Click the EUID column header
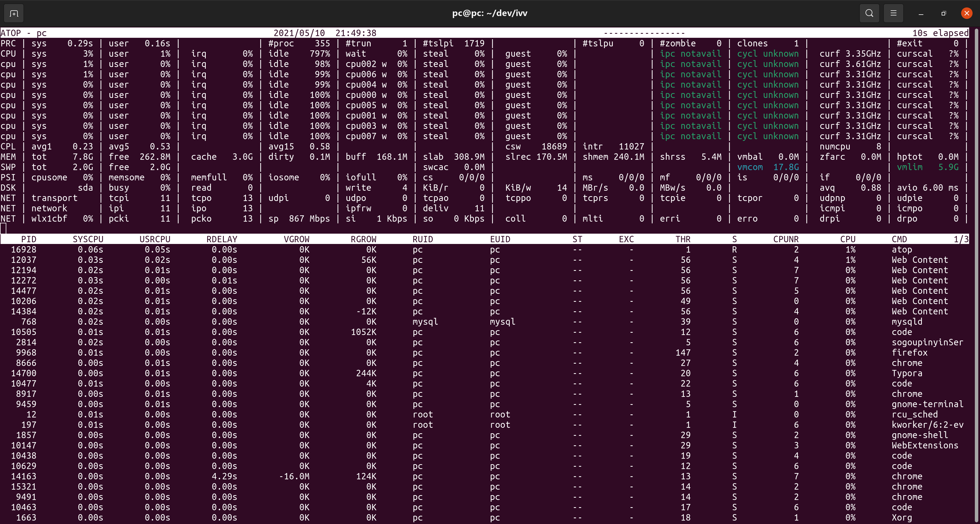 (500, 239)
